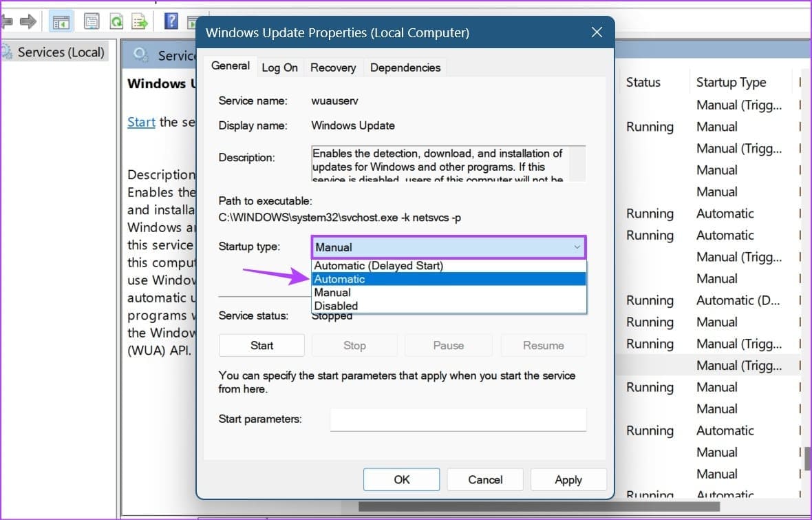This screenshot has width=812, height=520.
Task: Select Services (Local) in the console tree
Action: [61, 52]
